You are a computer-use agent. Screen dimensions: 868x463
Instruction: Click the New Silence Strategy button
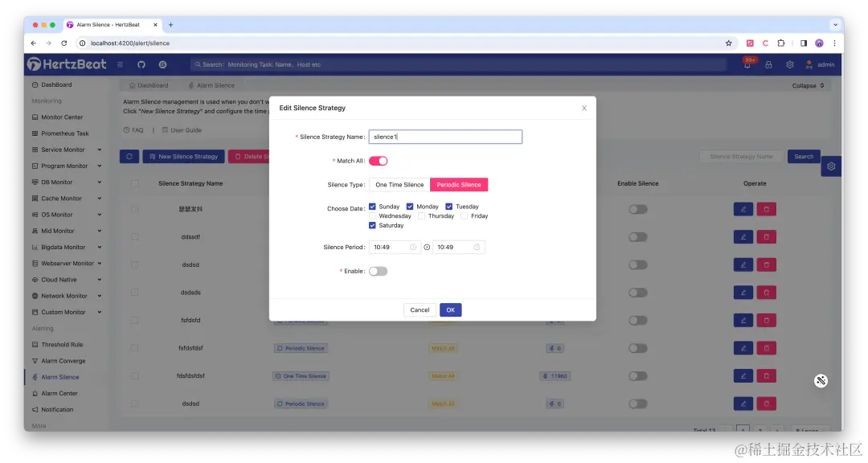184,157
